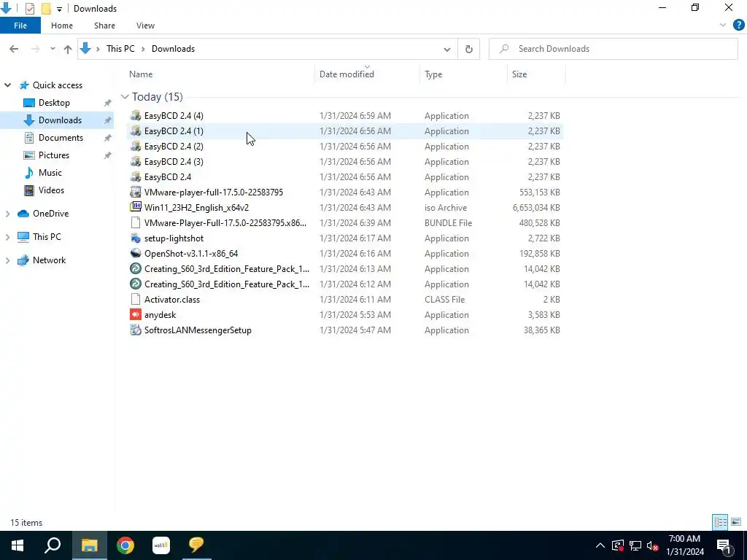Click the Properties quick access toolbar icon

[x=29, y=9]
